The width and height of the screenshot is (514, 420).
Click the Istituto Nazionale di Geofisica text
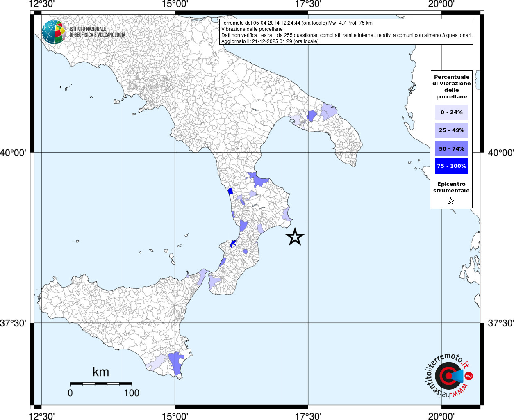97,32
